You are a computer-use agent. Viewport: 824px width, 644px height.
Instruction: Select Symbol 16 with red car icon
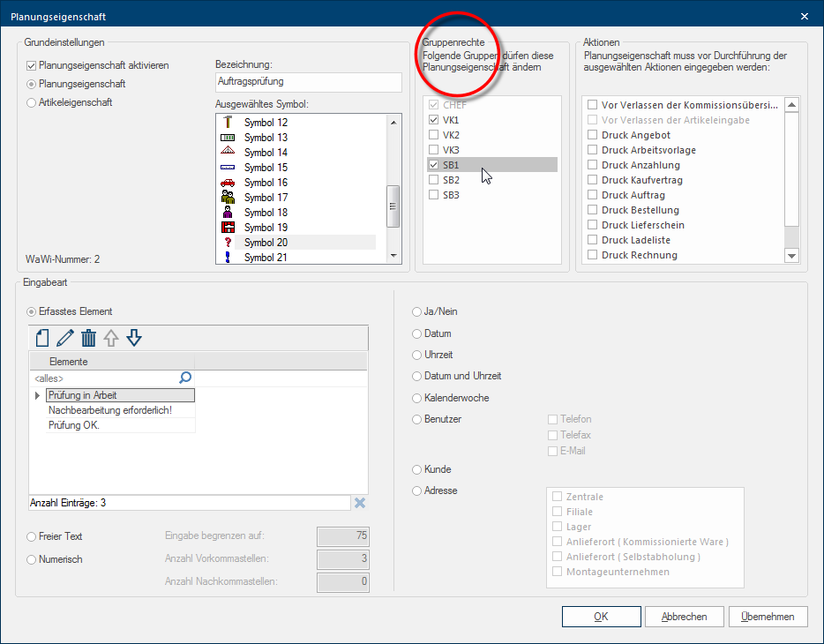point(265,183)
